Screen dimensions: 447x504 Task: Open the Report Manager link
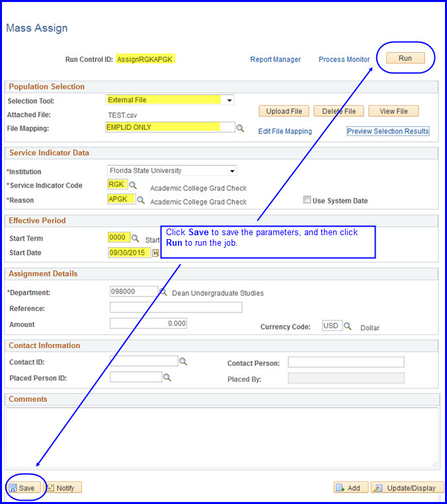275,59
